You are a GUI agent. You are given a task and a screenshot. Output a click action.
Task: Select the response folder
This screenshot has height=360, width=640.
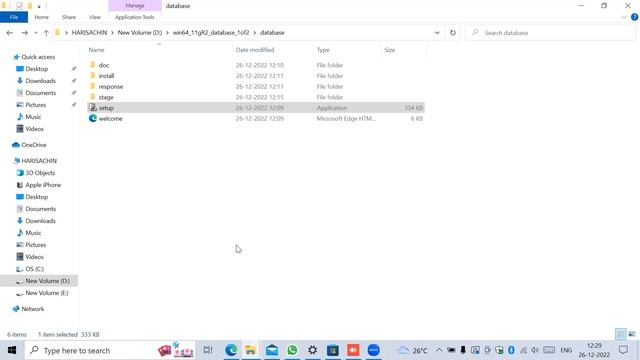[111, 87]
